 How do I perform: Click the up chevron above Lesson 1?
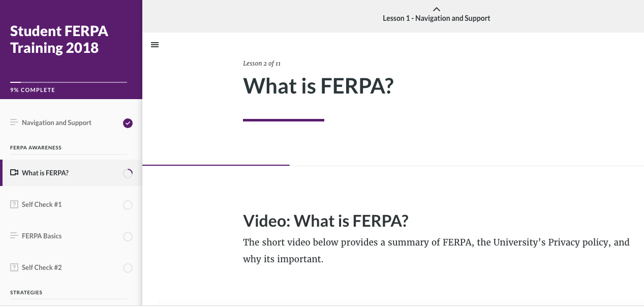pos(436,9)
